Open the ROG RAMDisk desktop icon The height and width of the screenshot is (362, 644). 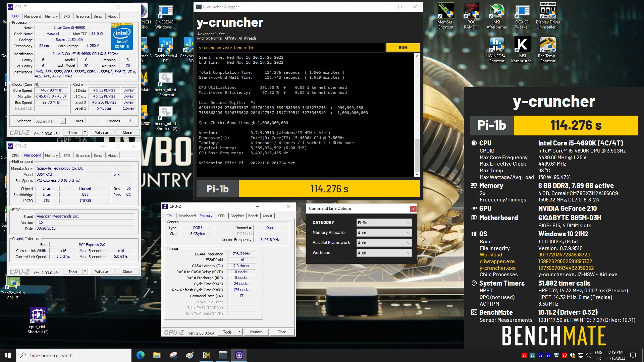tap(471, 16)
